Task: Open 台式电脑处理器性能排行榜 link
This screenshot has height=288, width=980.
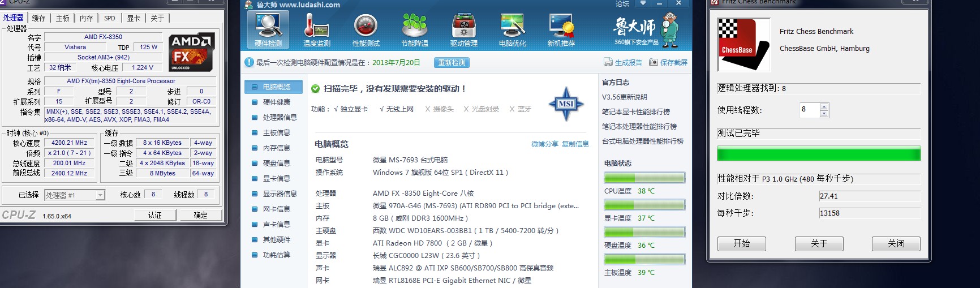Action: [x=643, y=141]
